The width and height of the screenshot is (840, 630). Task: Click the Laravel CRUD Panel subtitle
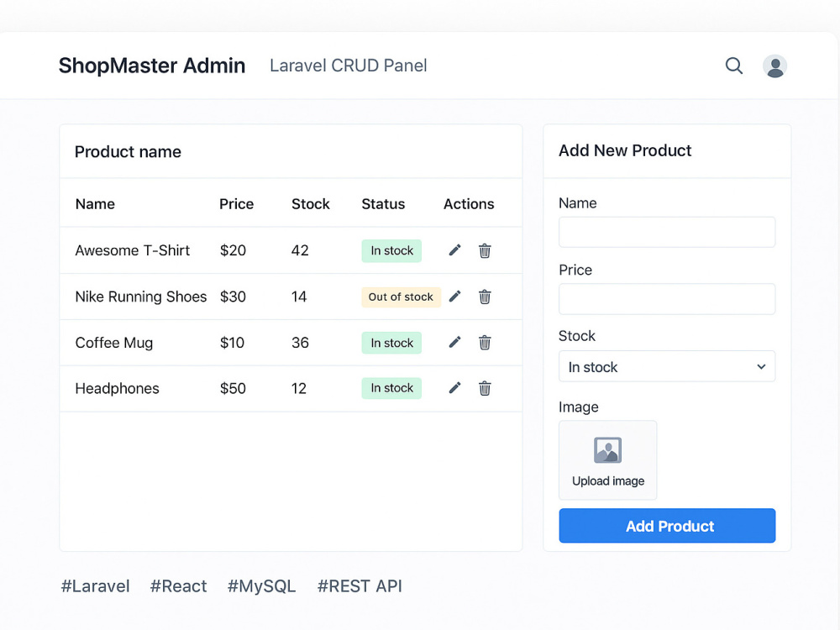349,66
